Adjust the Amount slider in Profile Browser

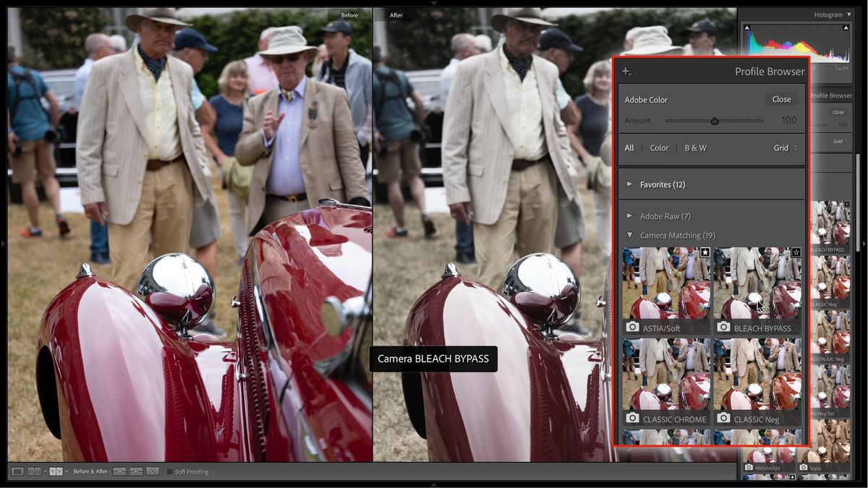click(x=715, y=121)
